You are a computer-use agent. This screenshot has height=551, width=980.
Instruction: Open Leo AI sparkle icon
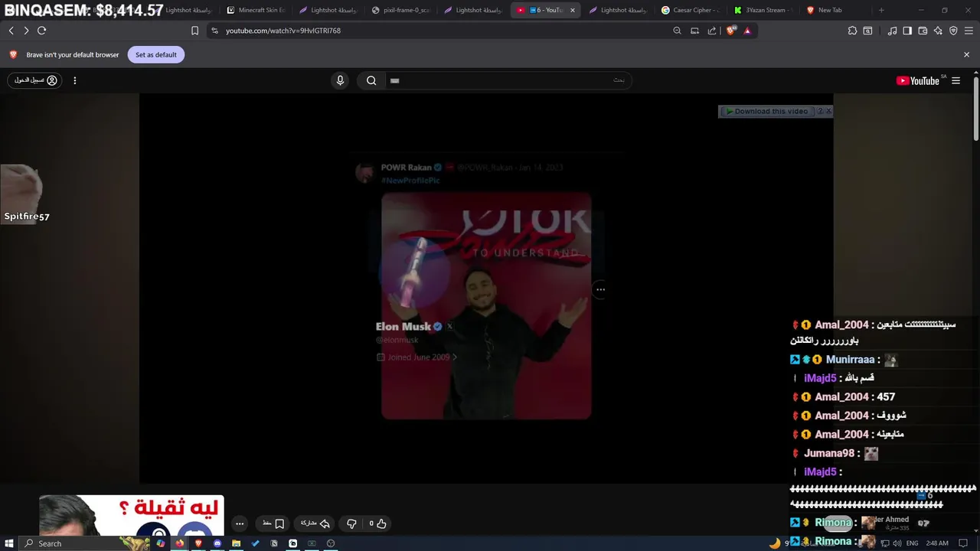click(x=938, y=31)
